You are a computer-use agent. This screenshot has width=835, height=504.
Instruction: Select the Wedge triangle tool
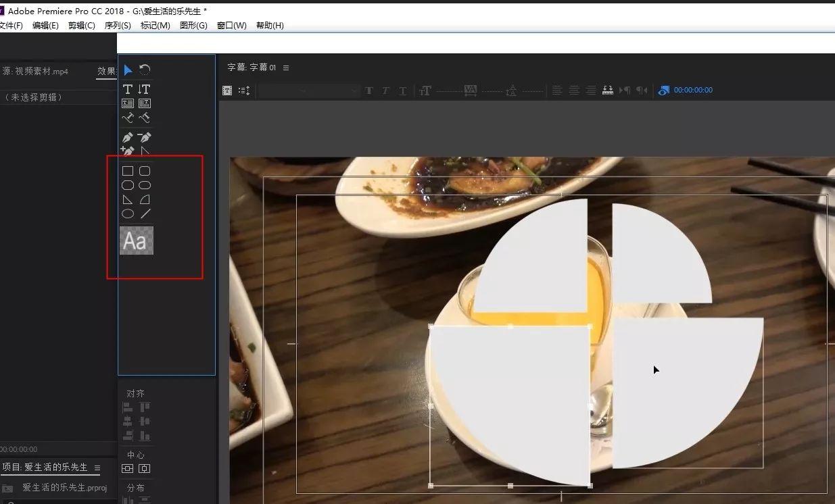(x=128, y=199)
